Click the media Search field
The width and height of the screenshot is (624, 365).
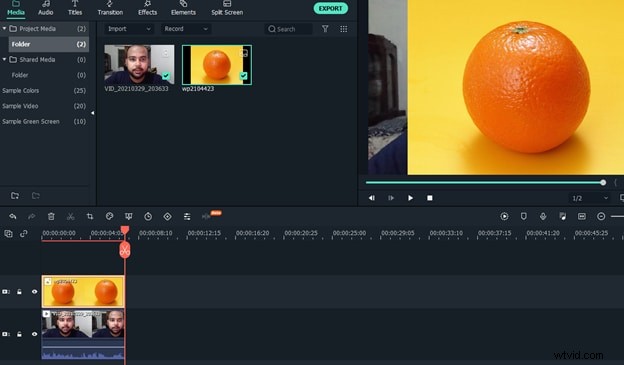288,29
